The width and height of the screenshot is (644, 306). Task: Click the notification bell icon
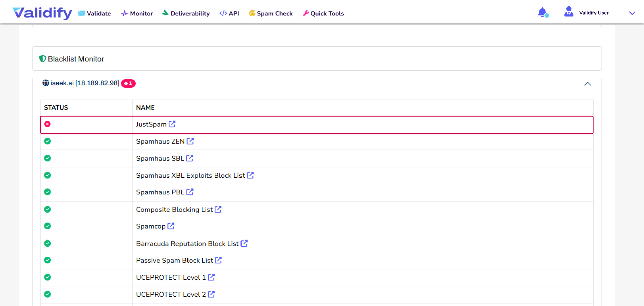[x=542, y=13]
